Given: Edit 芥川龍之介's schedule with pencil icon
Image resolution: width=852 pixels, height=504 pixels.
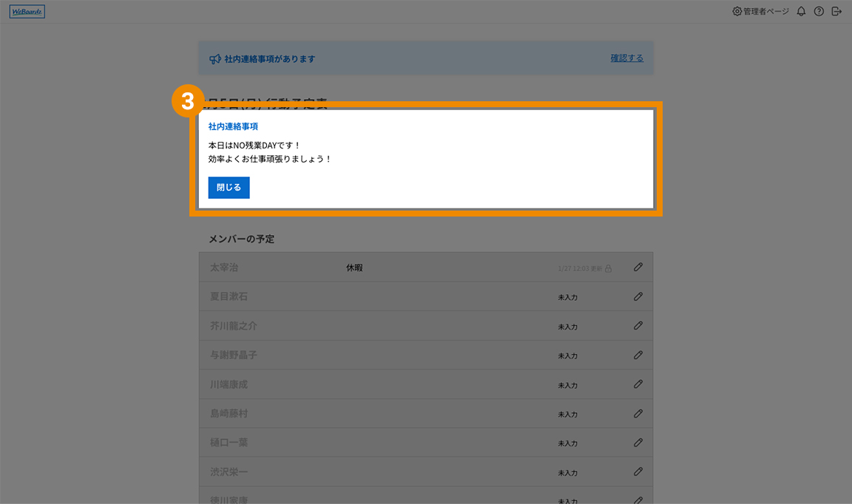Looking at the screenshot, I should [638, 325].
